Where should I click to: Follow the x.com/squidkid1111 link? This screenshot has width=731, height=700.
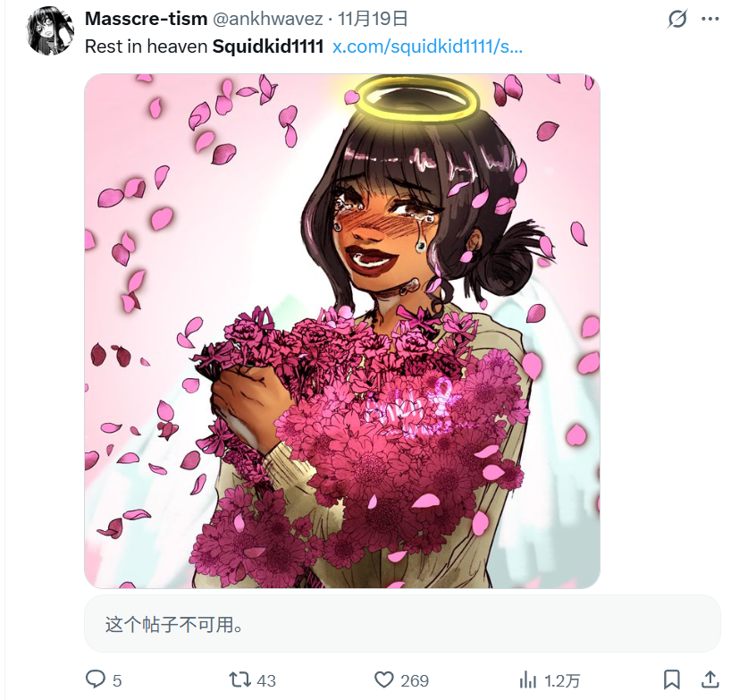(427, 46)
